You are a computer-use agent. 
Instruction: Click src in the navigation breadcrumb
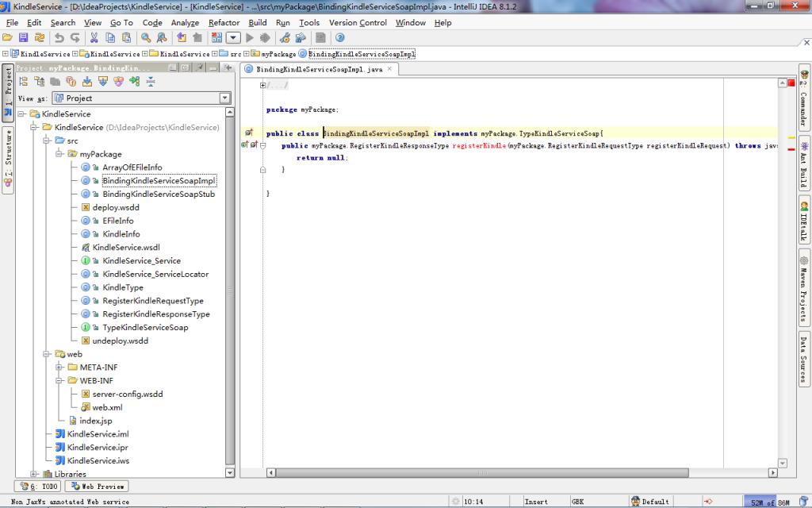coord(236,54)
